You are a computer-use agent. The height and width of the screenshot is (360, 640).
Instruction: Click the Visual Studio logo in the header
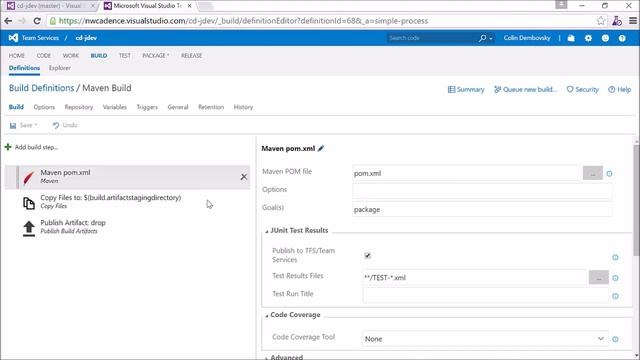point(13,38)
